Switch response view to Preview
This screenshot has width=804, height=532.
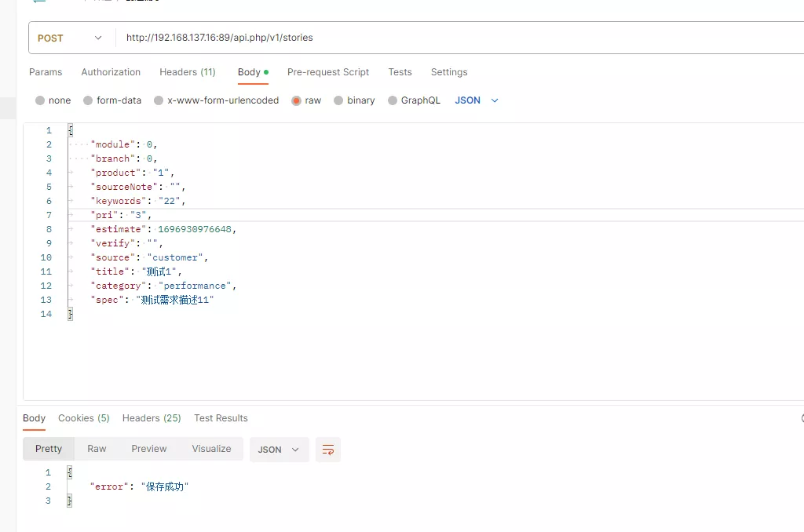click(x=149, y=449)
